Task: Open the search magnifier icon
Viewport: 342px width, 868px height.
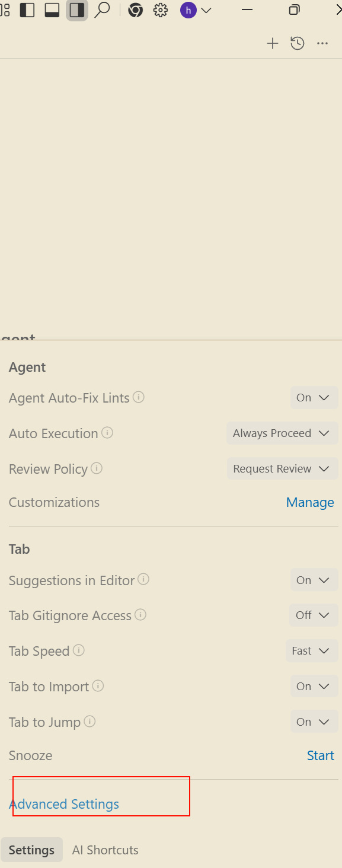Action: [x=102, y=10]
